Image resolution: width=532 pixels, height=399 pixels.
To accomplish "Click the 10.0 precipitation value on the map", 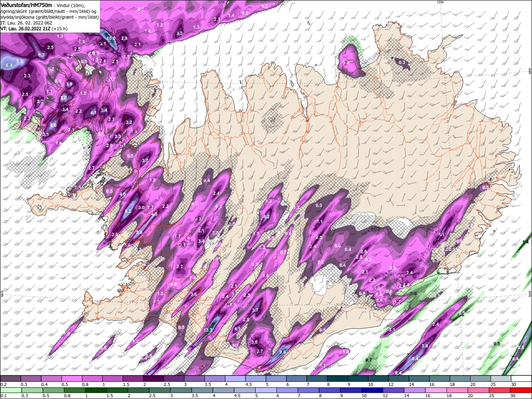I will [x=111, y=38].
